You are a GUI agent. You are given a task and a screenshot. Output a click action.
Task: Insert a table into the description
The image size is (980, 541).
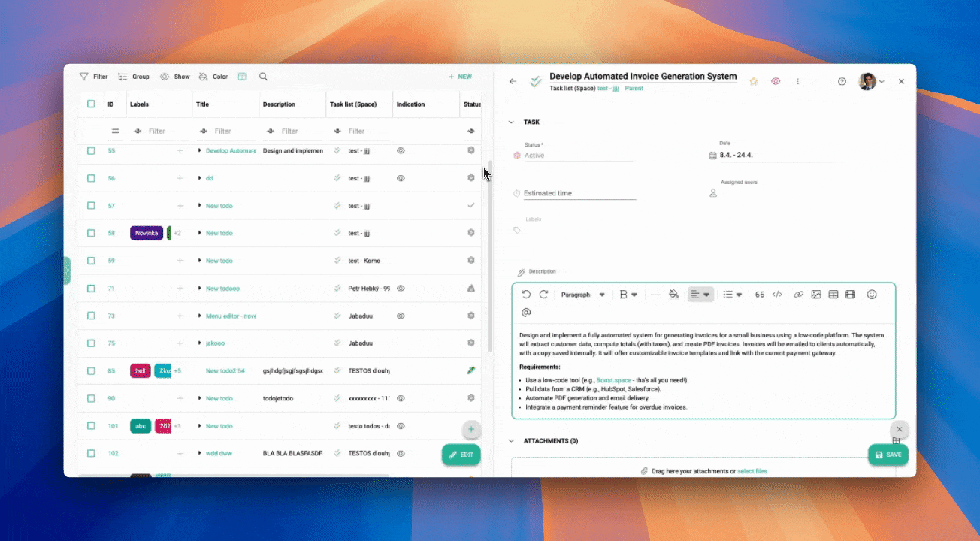point(833,294)
